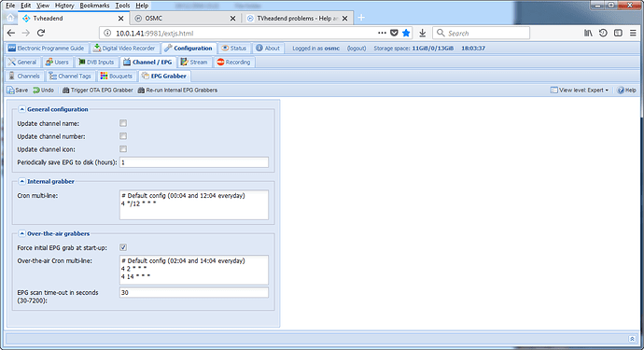Click the address bar URL

point(154,34)
